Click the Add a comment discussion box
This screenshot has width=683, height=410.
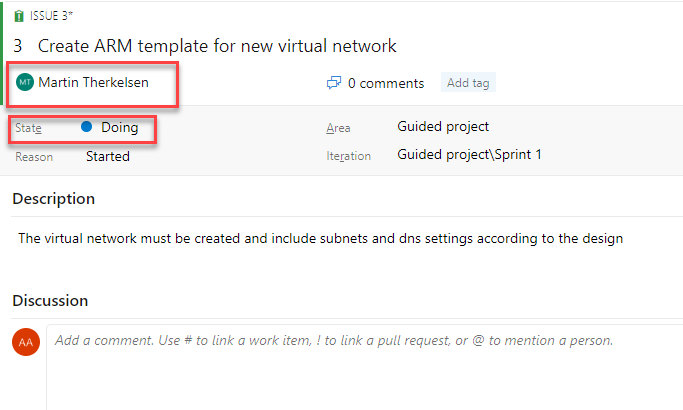[364, 367]
